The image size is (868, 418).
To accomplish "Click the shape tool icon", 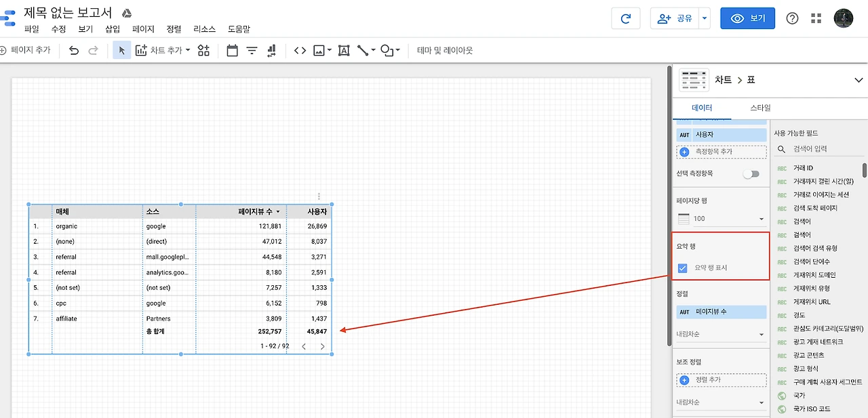I will (x=387, y=50).
